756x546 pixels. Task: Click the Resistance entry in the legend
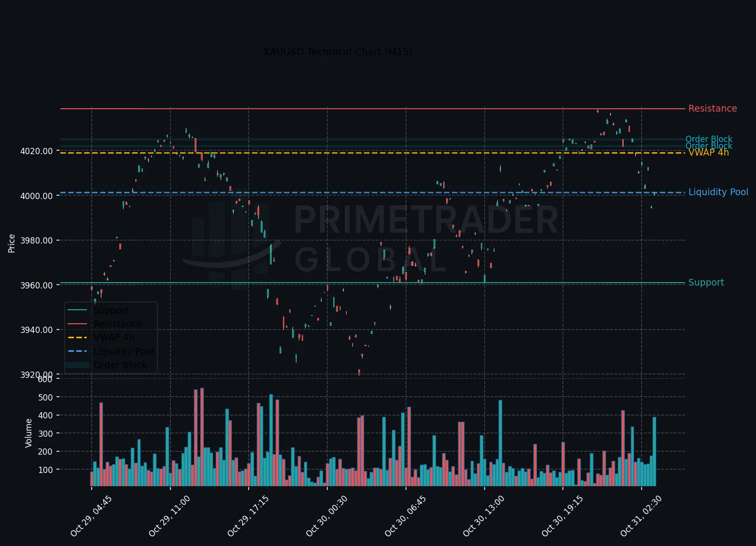pos(118,324)
